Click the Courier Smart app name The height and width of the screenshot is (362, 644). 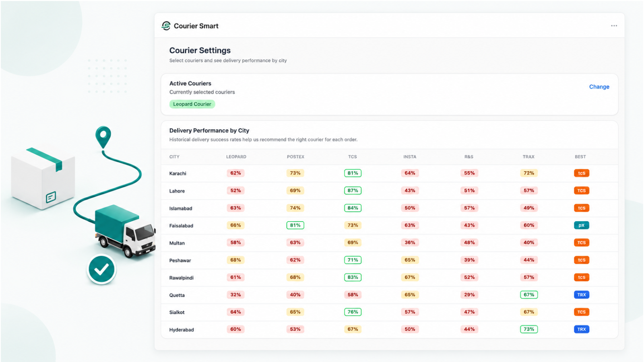coord(196,26)
